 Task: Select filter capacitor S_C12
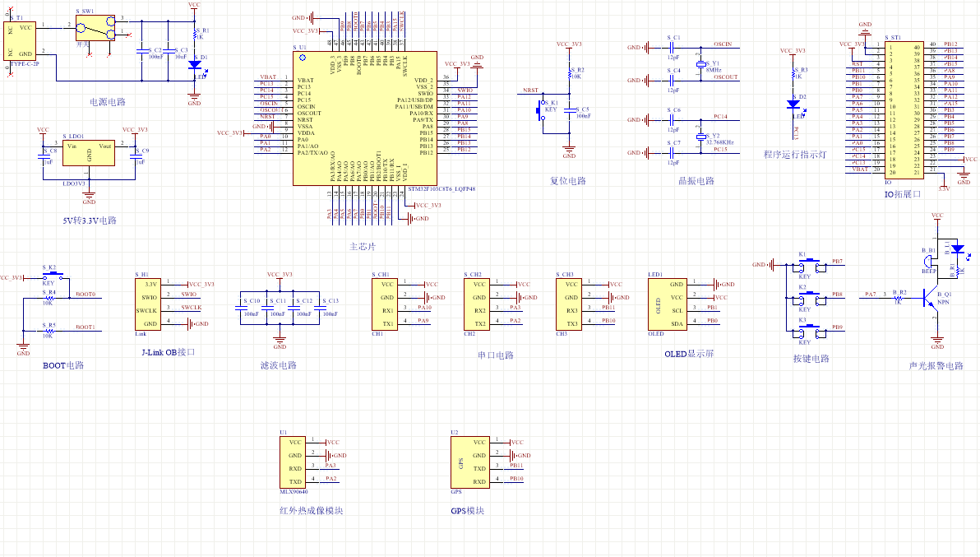(294, 308)
